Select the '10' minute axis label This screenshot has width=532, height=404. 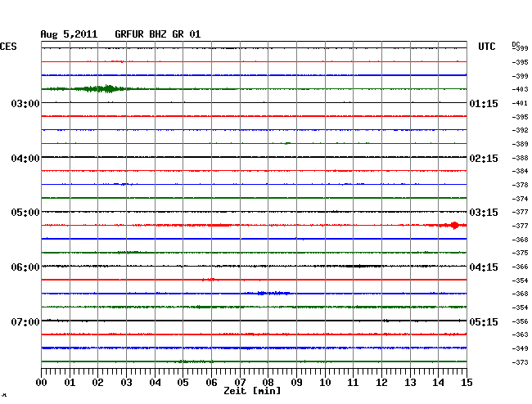click(x=325, y=383)
